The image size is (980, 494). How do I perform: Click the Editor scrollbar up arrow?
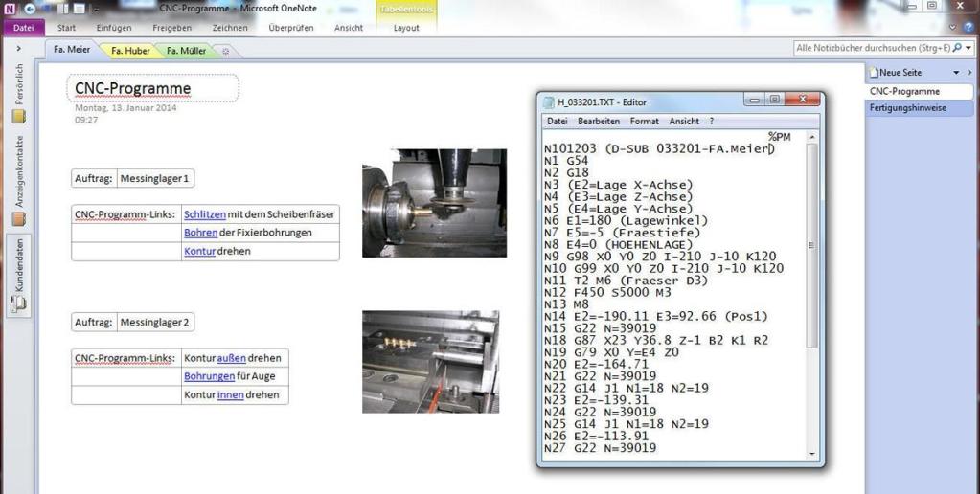coord(811,137)
